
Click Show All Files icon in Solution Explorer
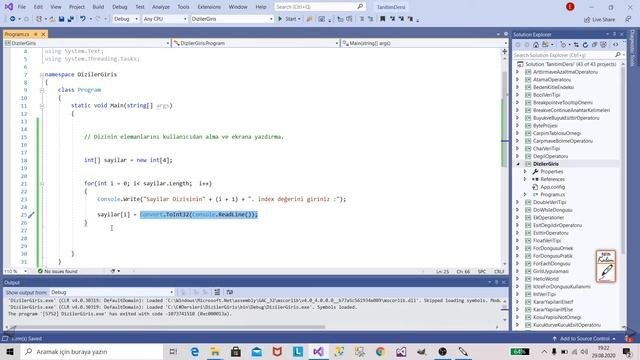pos(603,45)
